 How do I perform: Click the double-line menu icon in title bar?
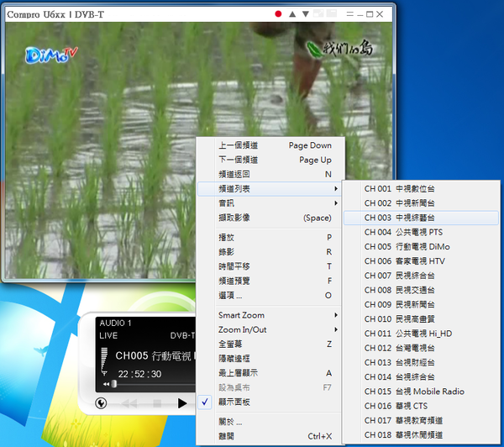pyautogui.click(x=350, y=13)
